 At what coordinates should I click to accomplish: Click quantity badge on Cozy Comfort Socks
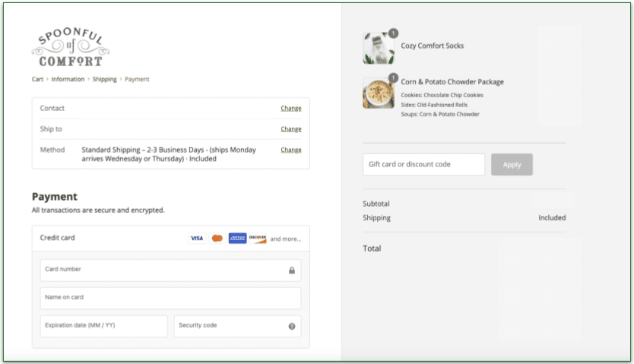click(393, 33)
